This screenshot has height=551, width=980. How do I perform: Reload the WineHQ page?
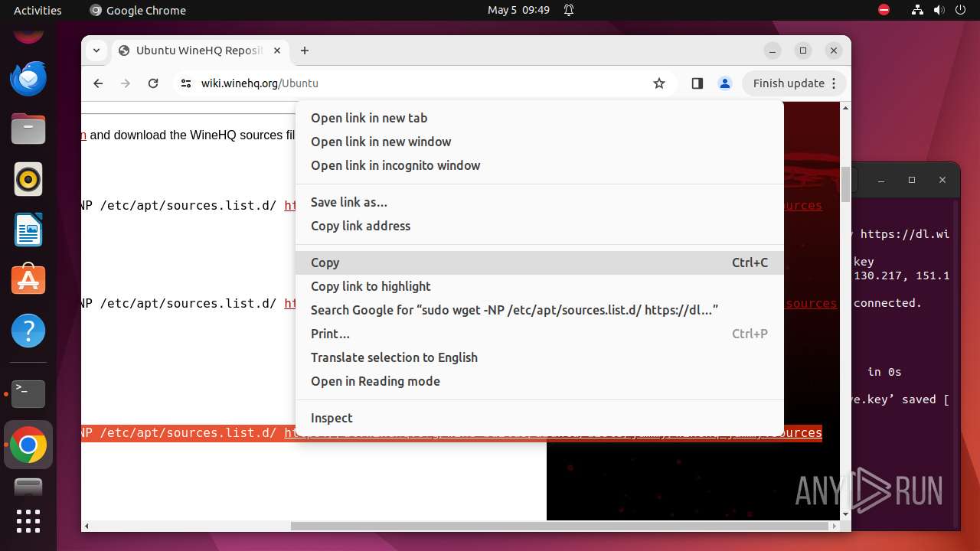coord(153,83)
